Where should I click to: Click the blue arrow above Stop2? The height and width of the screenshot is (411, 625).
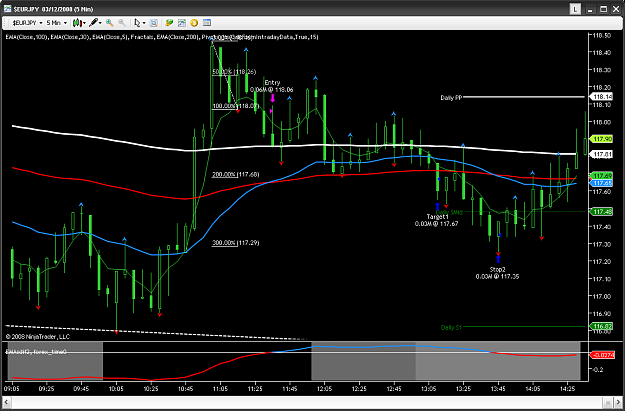click(498, 260)
